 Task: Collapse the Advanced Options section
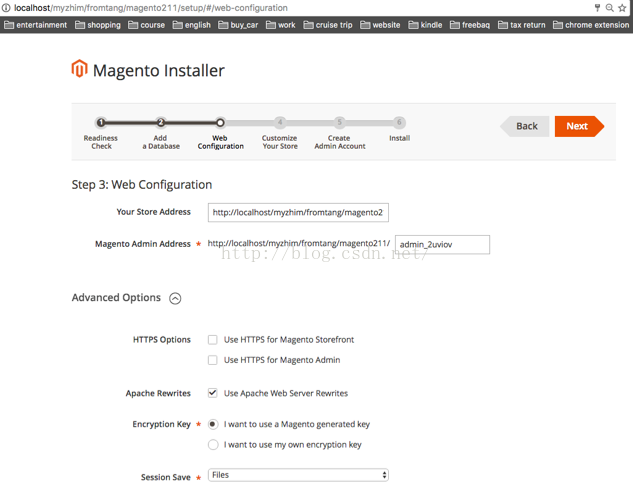click(175, 298)
